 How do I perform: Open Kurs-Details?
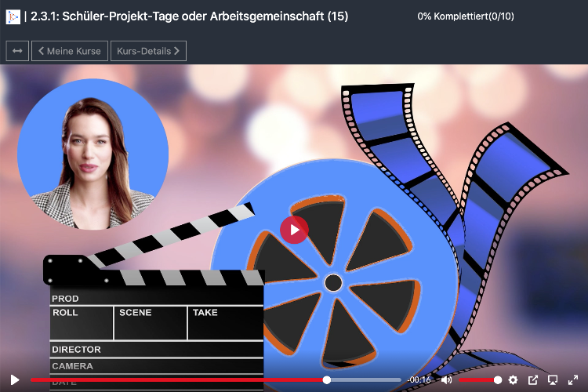[x=148, y=51]
